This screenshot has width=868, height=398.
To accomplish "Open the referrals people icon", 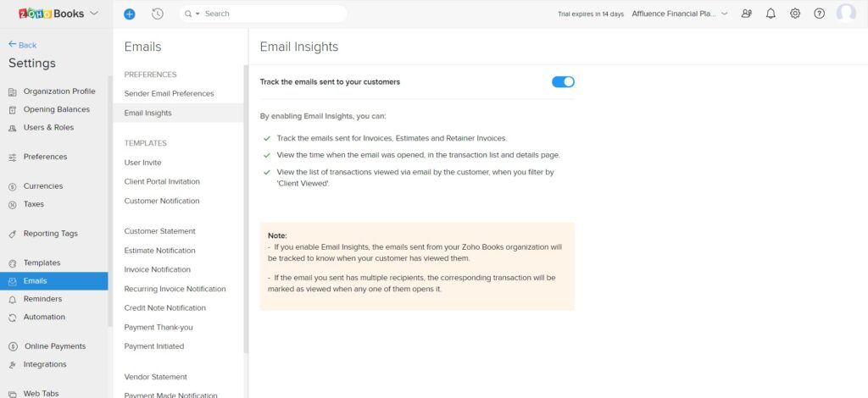I will pos(746,14).
